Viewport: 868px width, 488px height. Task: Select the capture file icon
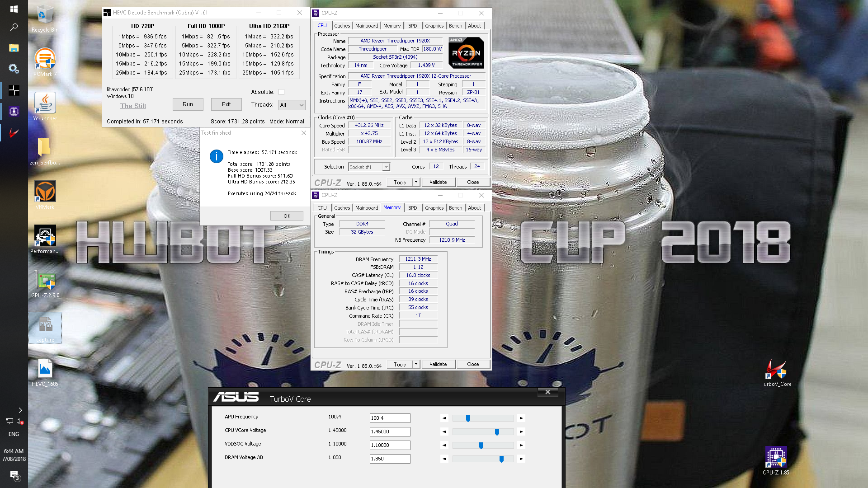point(45,328)
